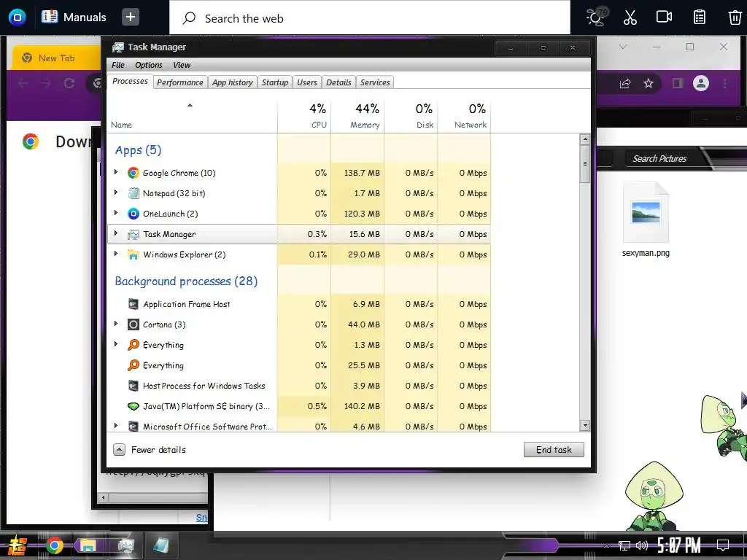Image resolution: width=747 pixels, height=560 pixels.
Task: Open the OneLaunch trash bin icon
Action: click(x=735, y=17)
